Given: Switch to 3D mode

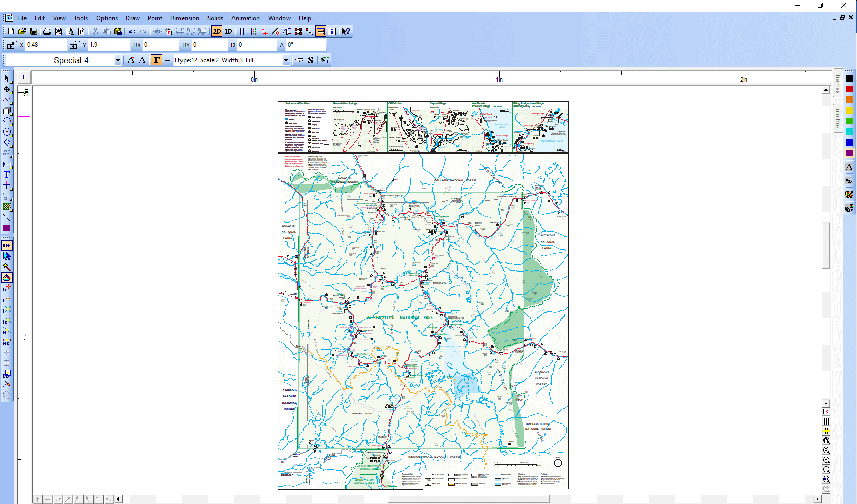Looking at the screenshot, I should pos(228,32).
